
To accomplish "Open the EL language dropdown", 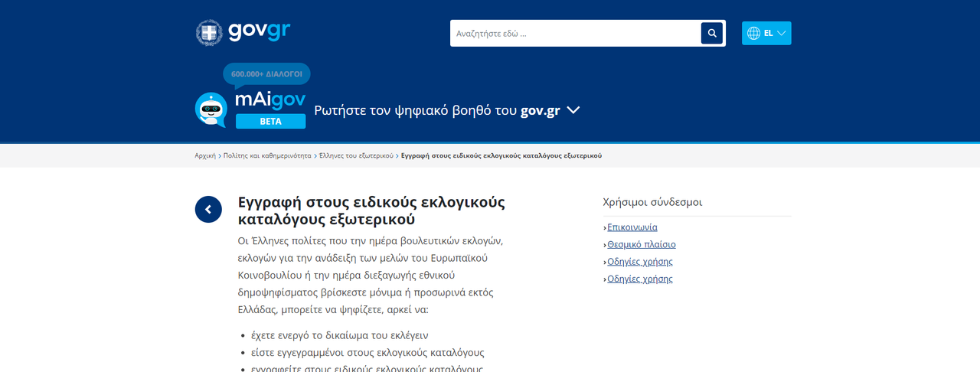I will tap(766, 33).
